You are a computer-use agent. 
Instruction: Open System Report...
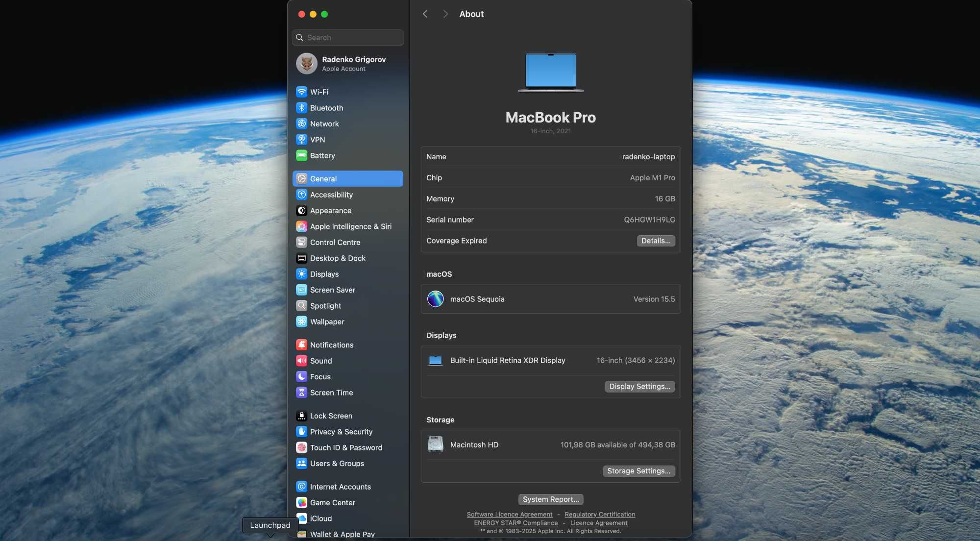click(x=551, y=499)
